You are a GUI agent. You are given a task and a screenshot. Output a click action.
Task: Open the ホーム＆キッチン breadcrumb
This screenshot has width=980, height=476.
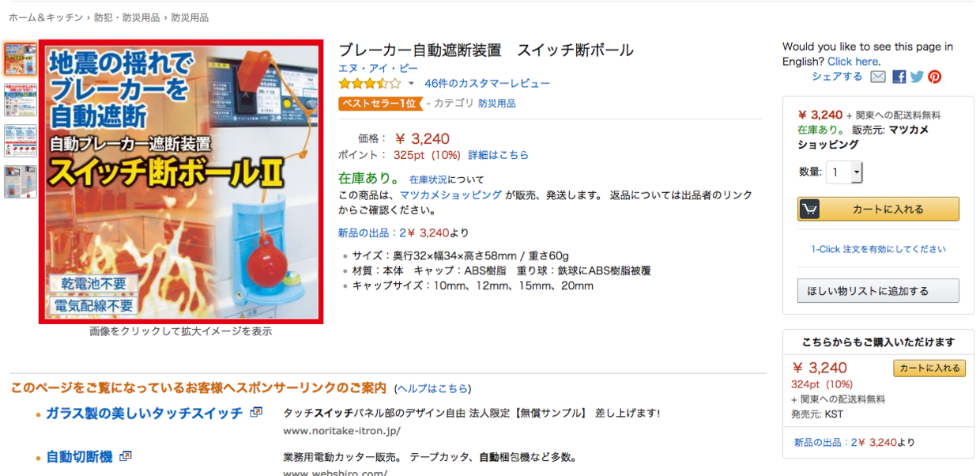click(x=46, y=17)
